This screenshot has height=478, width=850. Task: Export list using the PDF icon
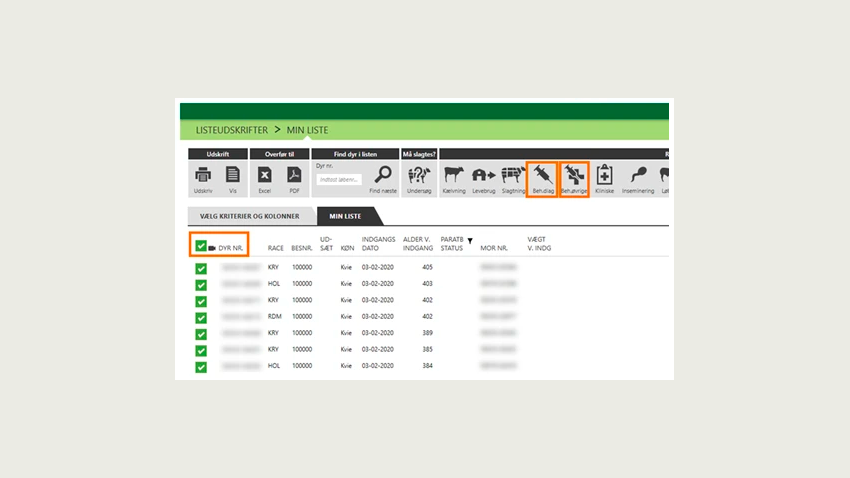coord(294,175)
